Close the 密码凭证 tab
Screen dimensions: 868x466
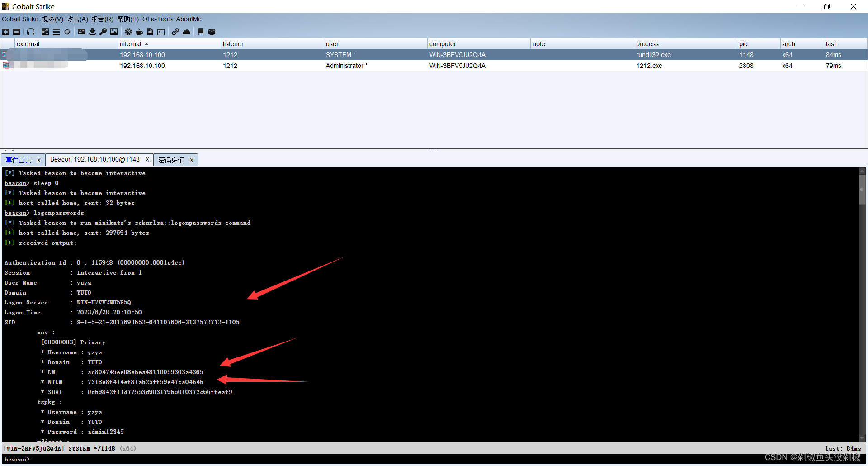(x=192, y=160)
